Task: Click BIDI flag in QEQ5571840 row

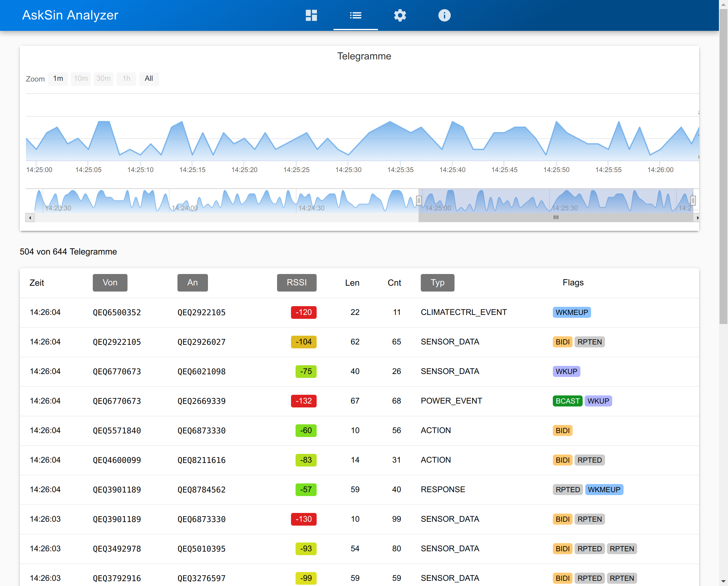Action: pyautogui.click(x=563, y=430)
